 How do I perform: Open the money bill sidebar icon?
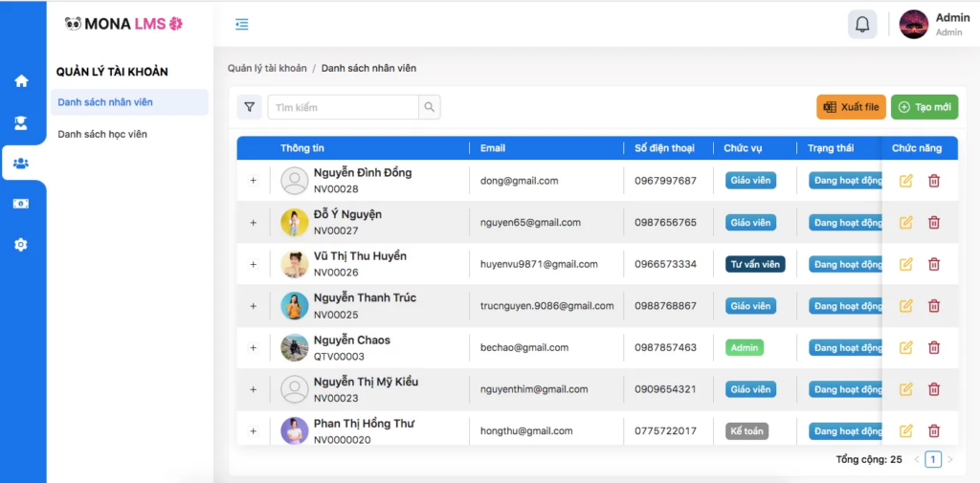coord(21,204)
